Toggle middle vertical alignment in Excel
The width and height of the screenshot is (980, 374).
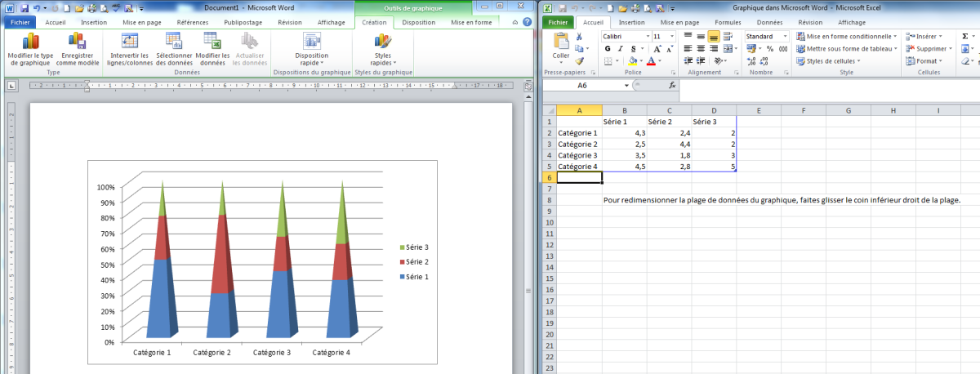tap(701, 36)
